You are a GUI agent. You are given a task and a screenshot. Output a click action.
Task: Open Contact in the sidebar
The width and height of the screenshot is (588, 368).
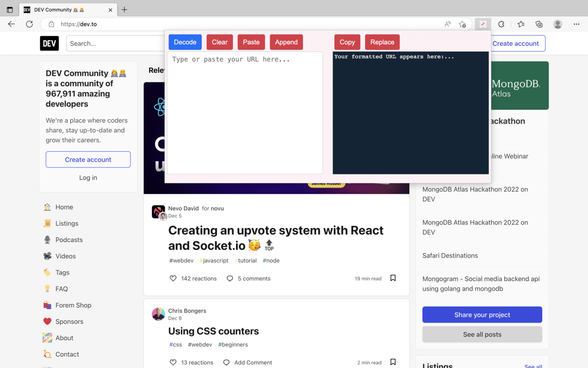coord(67,354)
